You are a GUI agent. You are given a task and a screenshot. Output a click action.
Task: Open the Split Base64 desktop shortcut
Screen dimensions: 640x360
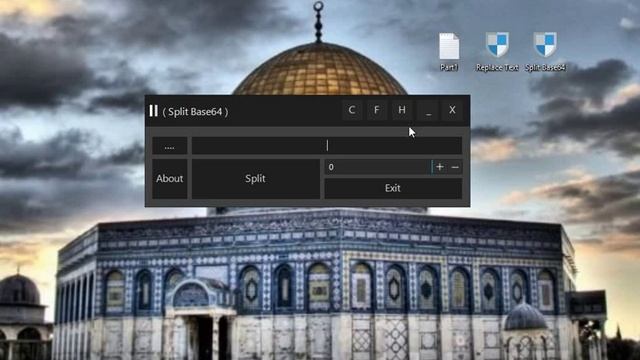click(545, 51)
